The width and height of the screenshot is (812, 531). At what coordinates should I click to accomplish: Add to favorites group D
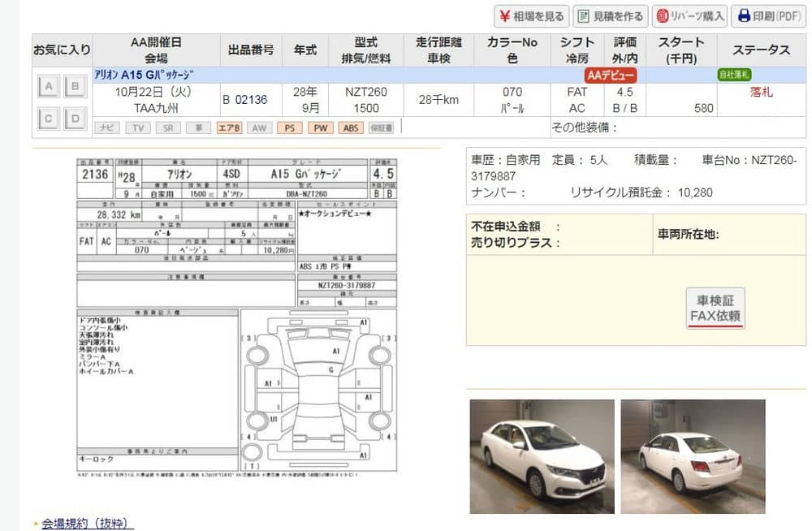pos(76,119)
